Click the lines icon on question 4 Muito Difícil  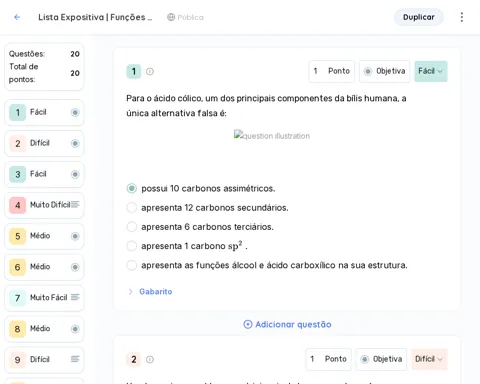coord(75,204)
